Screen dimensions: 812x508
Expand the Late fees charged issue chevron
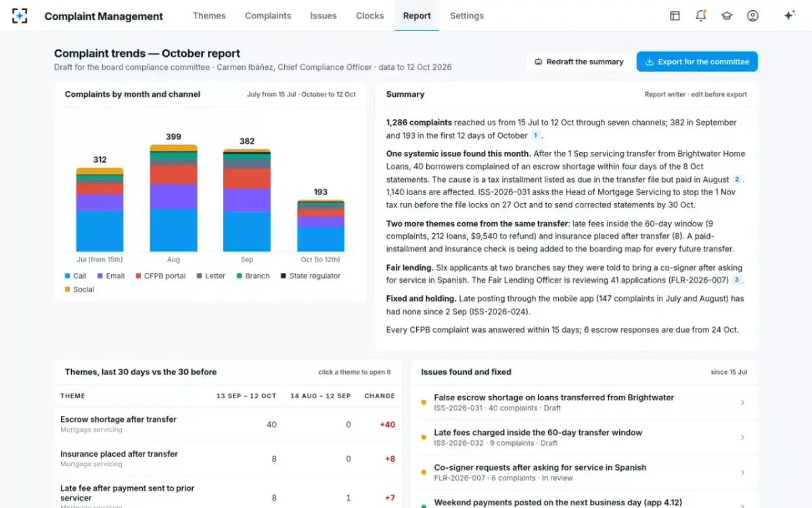[742, 438]
